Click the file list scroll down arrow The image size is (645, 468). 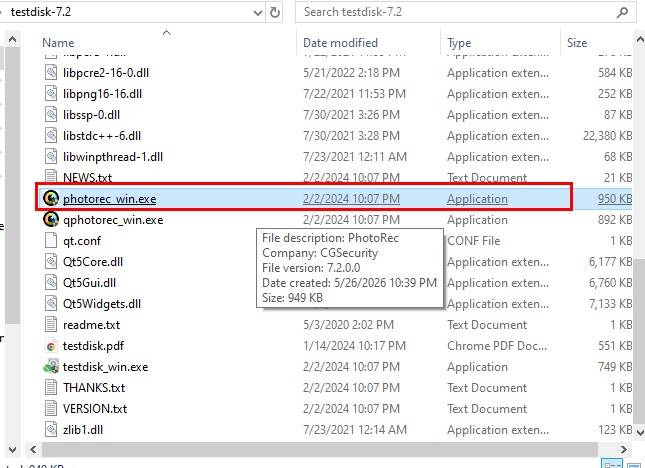(640, 432)
